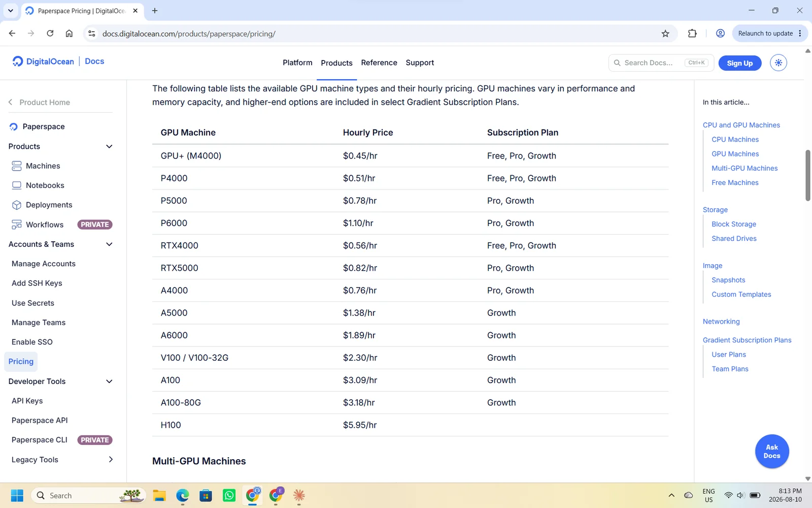Click the Sign Up button
Screen dimensions: 812x508
coord(740,63)
